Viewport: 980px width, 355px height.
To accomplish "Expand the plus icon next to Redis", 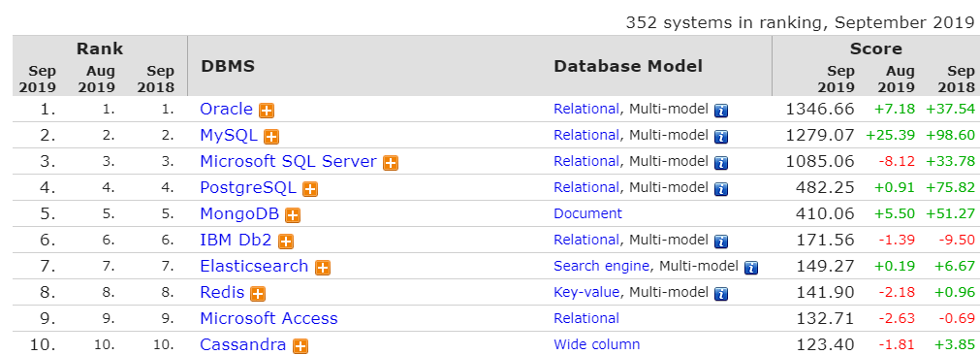I will point(258,294).
